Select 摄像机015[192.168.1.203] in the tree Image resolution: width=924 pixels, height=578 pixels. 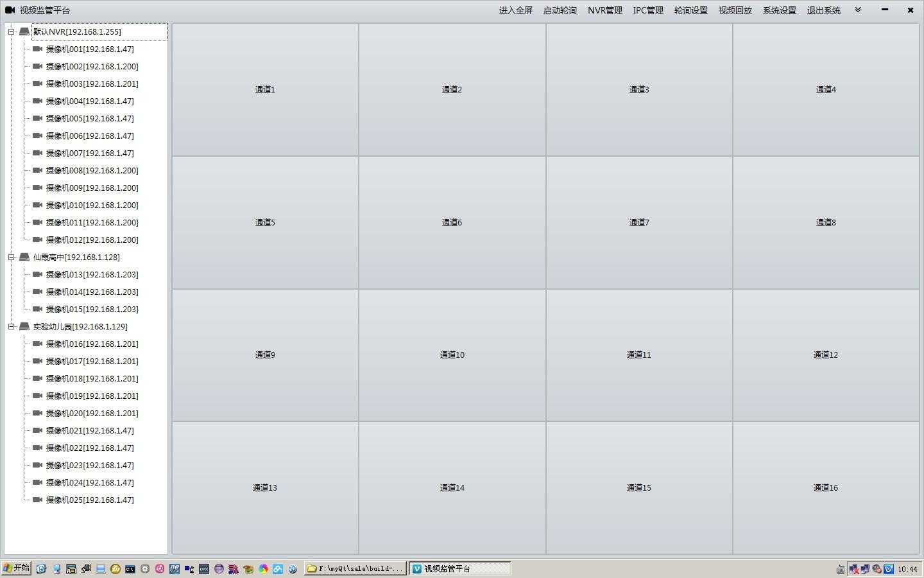(92, 309)
